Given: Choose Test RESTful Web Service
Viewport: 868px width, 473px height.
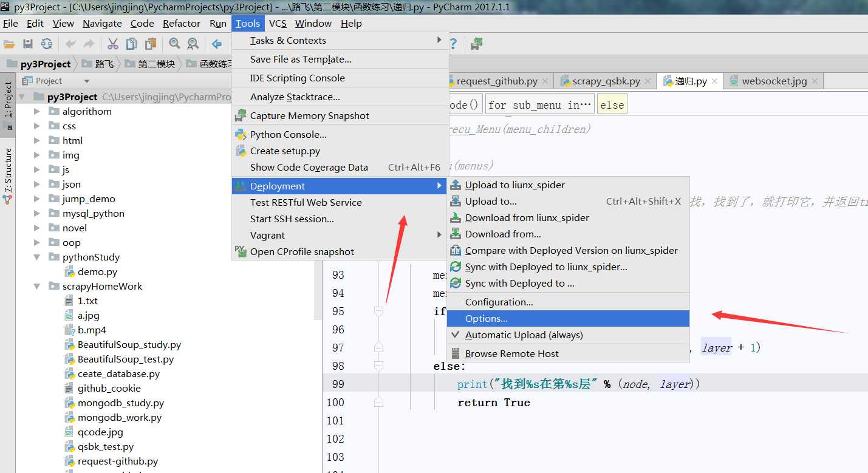Looking at the screenshot, I should pyautogui.click(x=340, y=202).
